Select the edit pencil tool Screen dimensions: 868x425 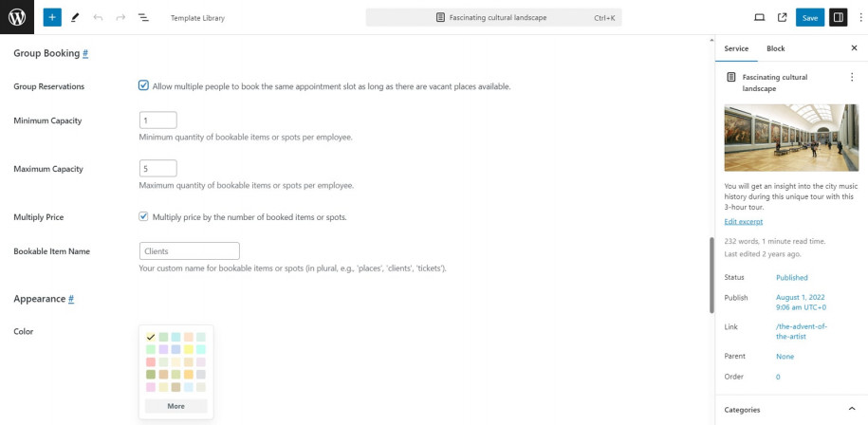click(x=75, y=17)
